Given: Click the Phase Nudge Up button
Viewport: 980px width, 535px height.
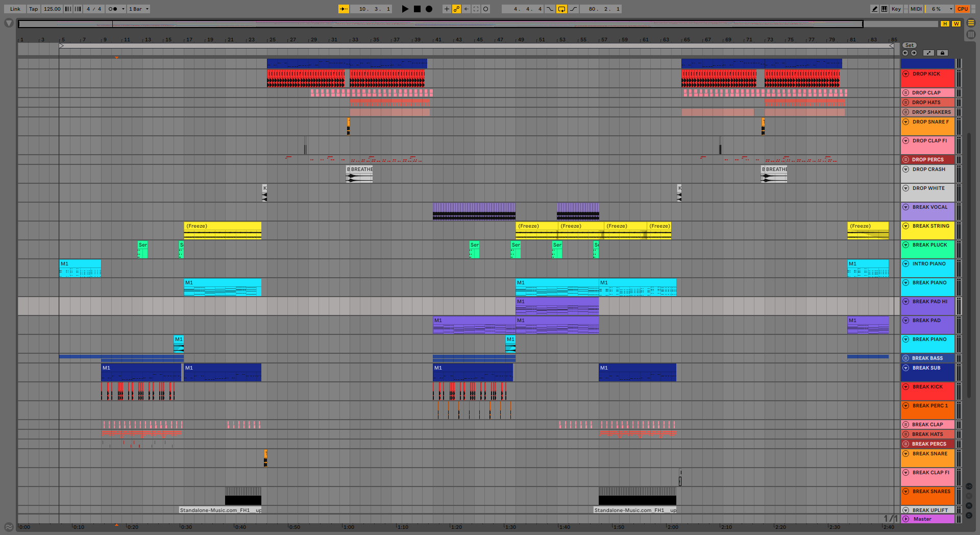Looking at the screenshot, I should pyautogui.click(x=78, y=9).
